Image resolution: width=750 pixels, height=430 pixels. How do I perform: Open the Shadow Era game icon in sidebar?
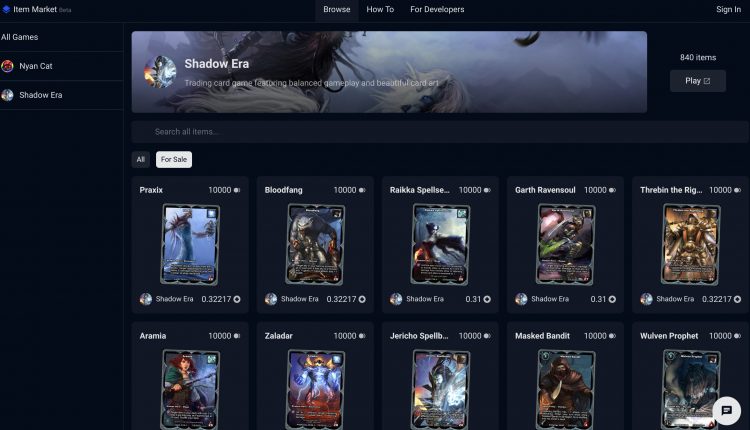point(7,95)
